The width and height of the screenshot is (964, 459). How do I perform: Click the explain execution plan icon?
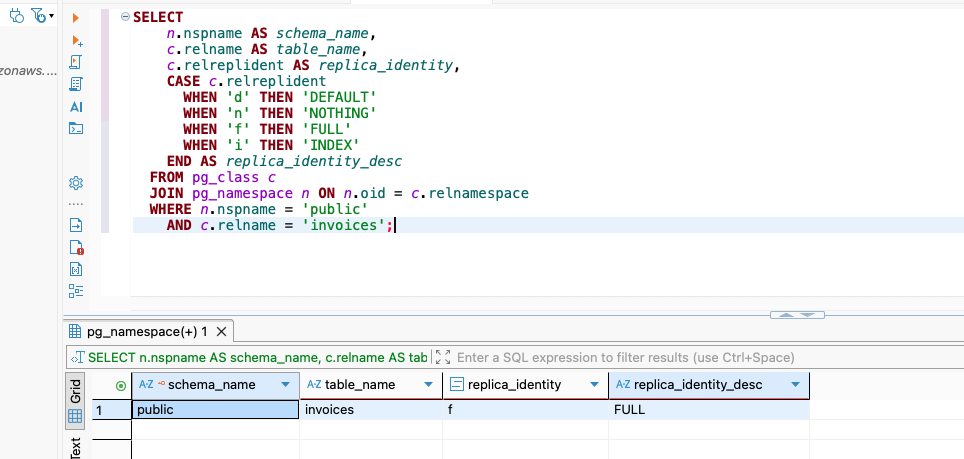pos(76,84)
